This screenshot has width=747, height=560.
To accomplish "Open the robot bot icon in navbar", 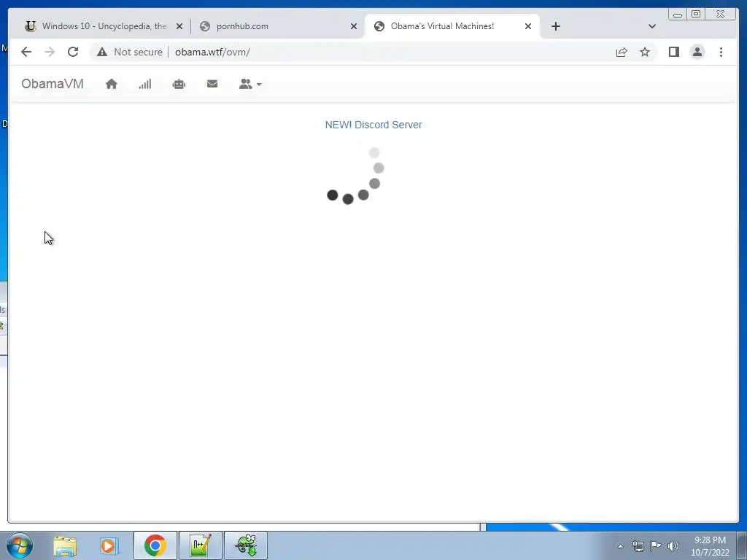I will (179, 85).
